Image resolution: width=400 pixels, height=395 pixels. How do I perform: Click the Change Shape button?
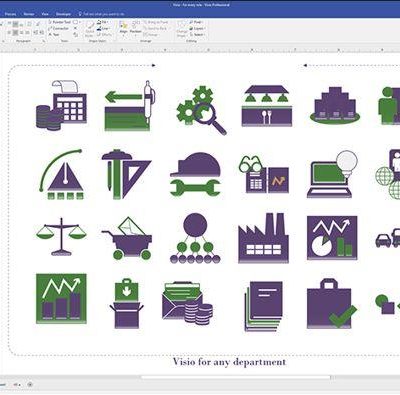point(182,29)
